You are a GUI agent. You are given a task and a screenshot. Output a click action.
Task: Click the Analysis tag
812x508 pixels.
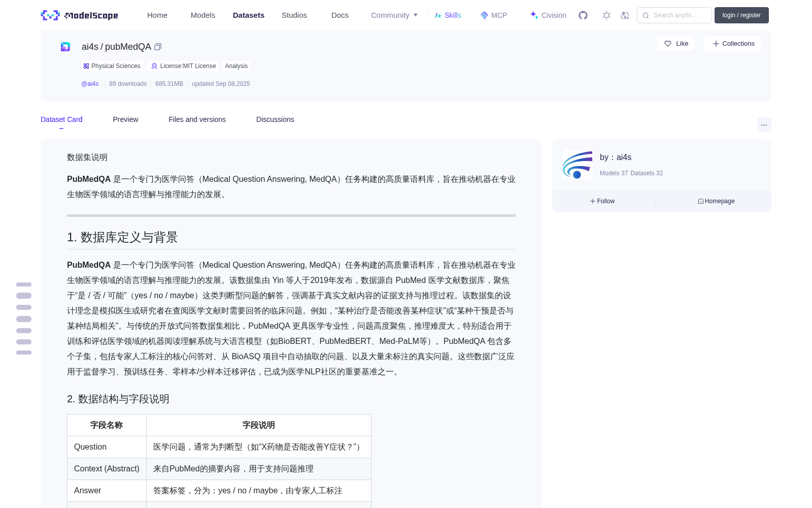[x=236, y=66]
